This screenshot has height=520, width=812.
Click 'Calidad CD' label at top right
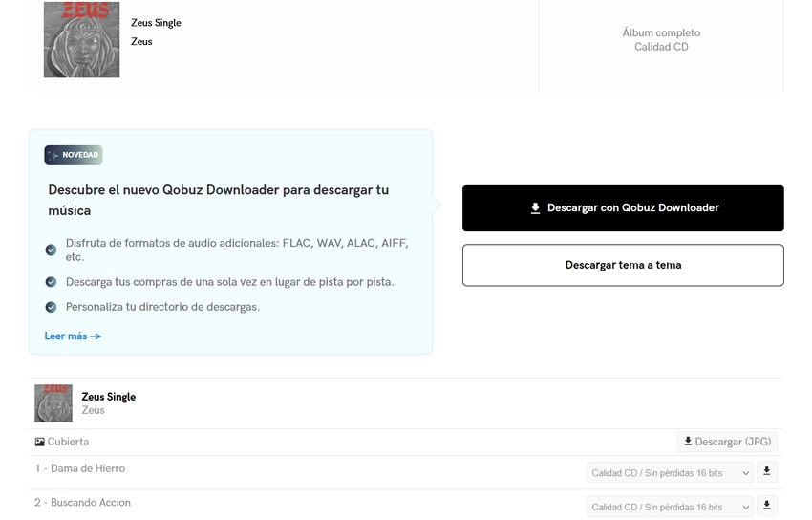pyautogui.click(x=661, y=47)
